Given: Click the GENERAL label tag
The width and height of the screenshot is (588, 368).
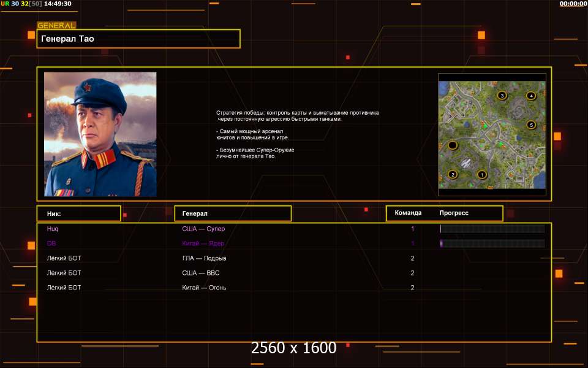Looking at the screenshot, I should [56, 26].
